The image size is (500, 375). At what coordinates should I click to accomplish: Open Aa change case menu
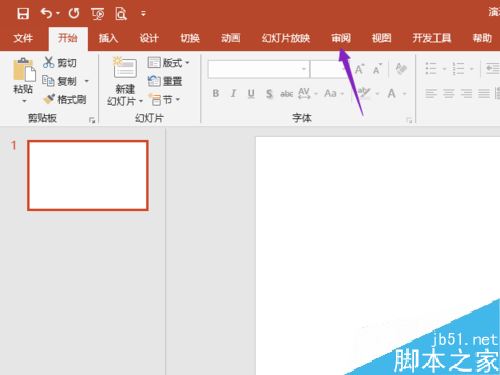coord(333,93)
